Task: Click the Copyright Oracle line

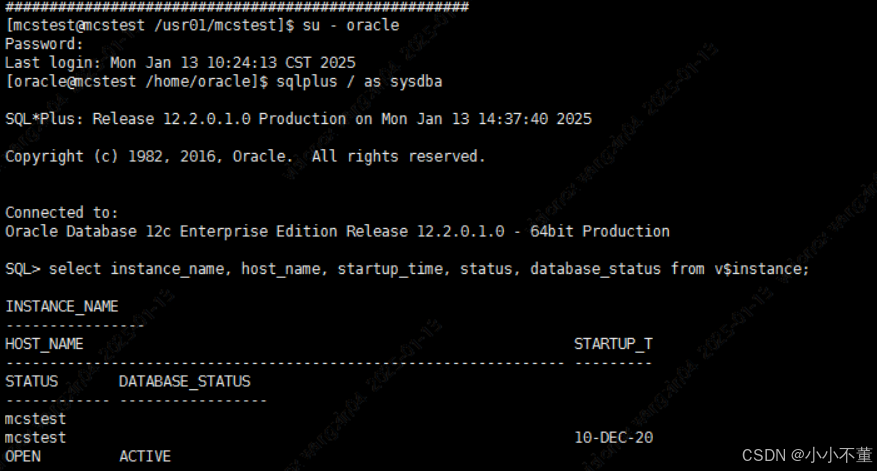Action: point(245,157)
